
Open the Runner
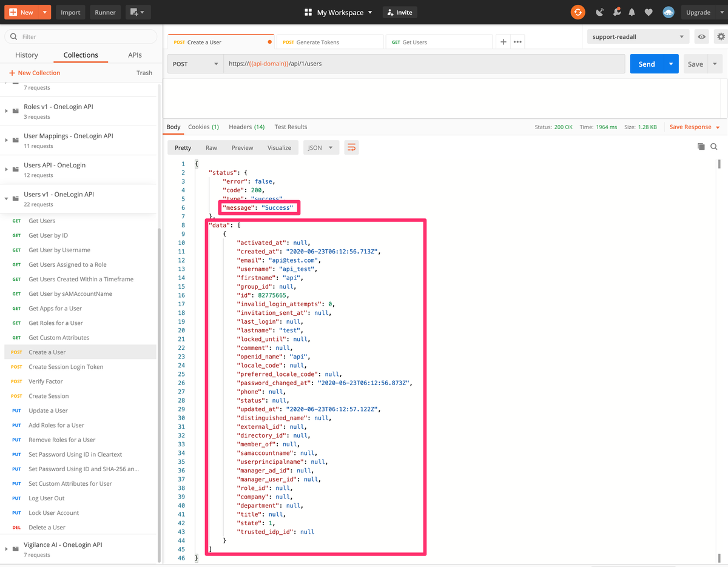tap(105, 12)
